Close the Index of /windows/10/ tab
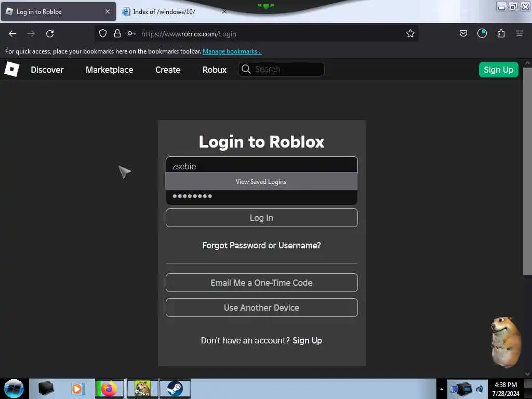Screen dimensions: 532x399 coord(224,11)
